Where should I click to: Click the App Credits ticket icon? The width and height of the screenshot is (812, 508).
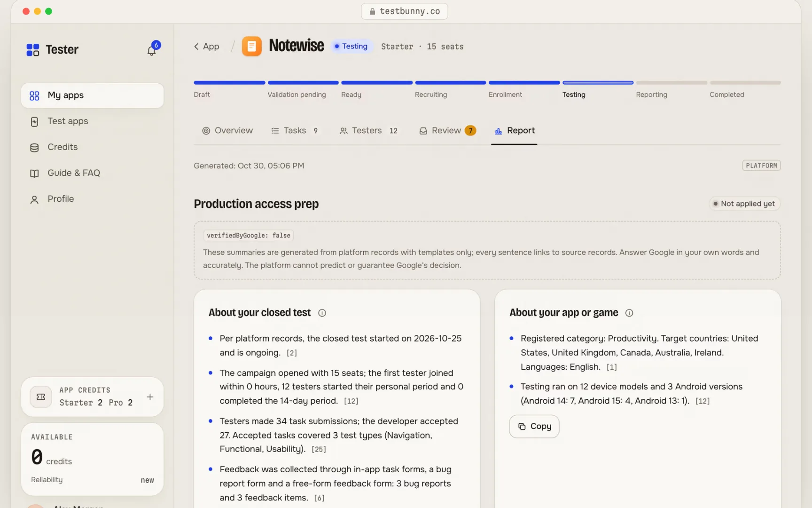click(41, 397)
